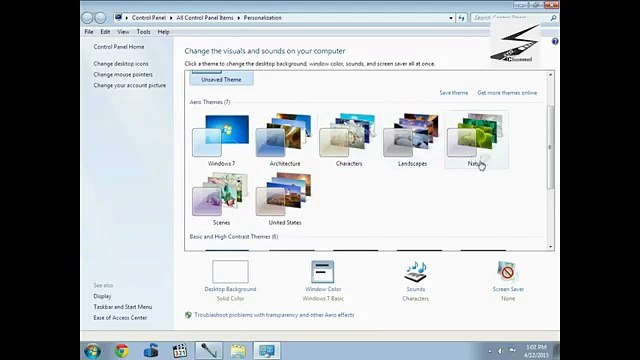Screen dimensions: 640x360
Task: Click the Back navigation button
Action: tap(87, 18)
